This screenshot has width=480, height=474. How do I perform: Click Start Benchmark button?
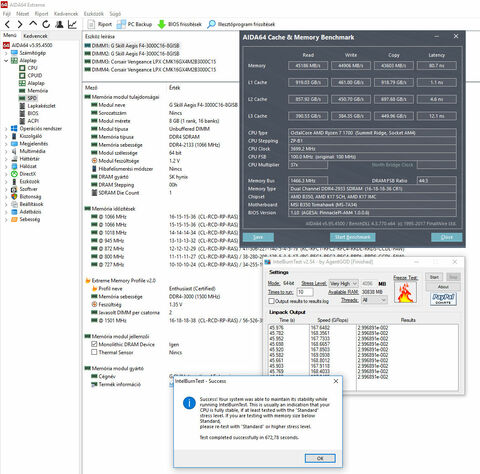[353, 237]
